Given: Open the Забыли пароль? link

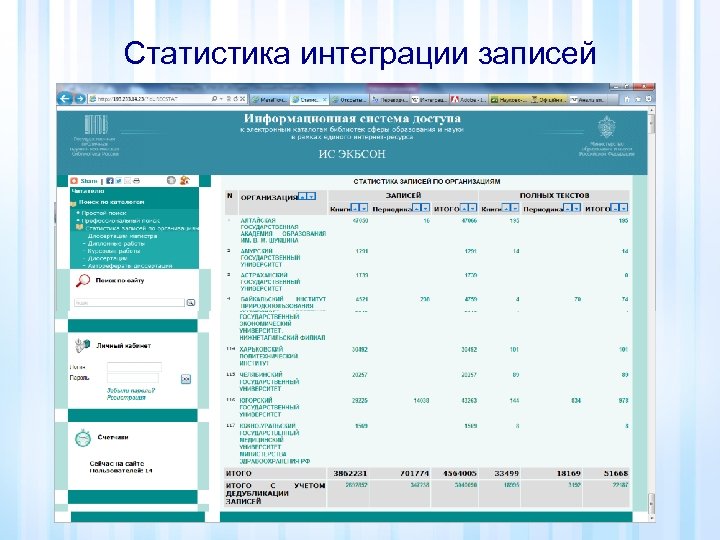Looking at the screenshot, I should tap(131, 390).
